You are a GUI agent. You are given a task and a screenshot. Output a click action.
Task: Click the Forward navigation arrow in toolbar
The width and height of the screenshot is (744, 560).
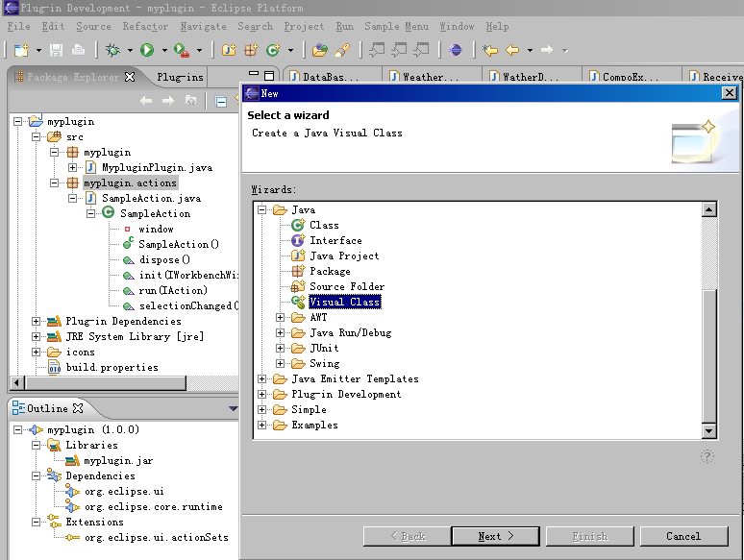pos(547,50)
